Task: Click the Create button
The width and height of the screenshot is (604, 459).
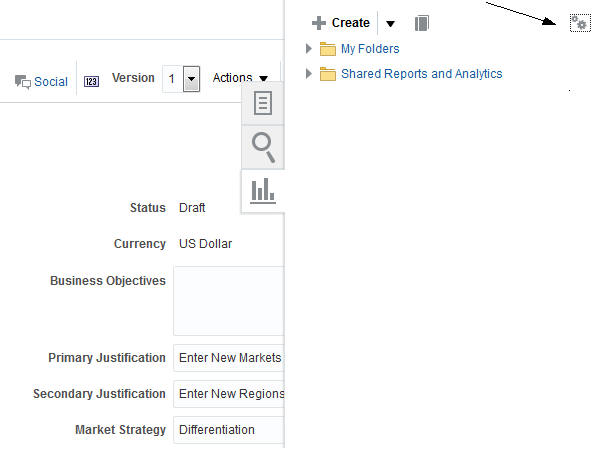Action: click(341, 23)
